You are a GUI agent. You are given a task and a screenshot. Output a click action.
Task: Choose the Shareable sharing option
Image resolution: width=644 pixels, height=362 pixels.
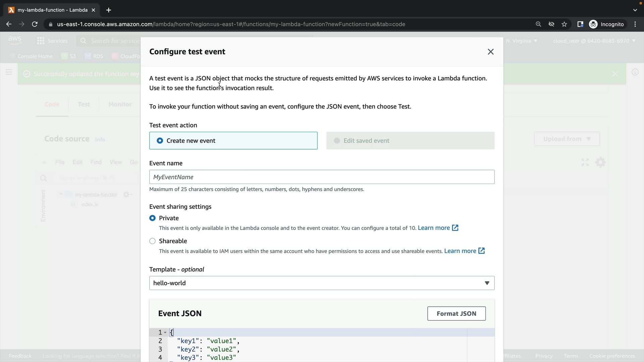coord(153,241)
